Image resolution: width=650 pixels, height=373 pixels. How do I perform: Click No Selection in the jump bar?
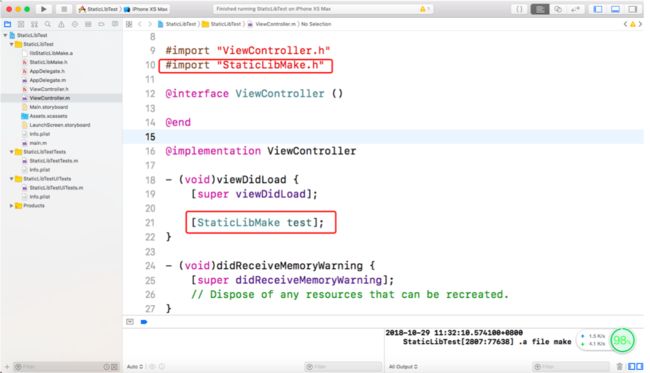pyautogui.click(x=316, y=24)
